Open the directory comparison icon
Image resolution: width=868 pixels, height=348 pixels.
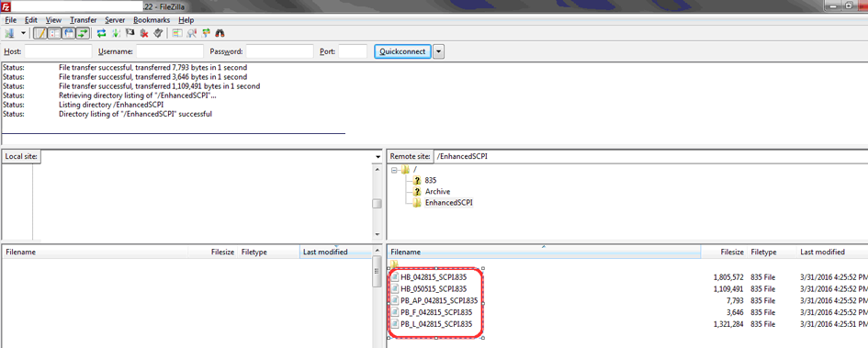click(177, 33)
